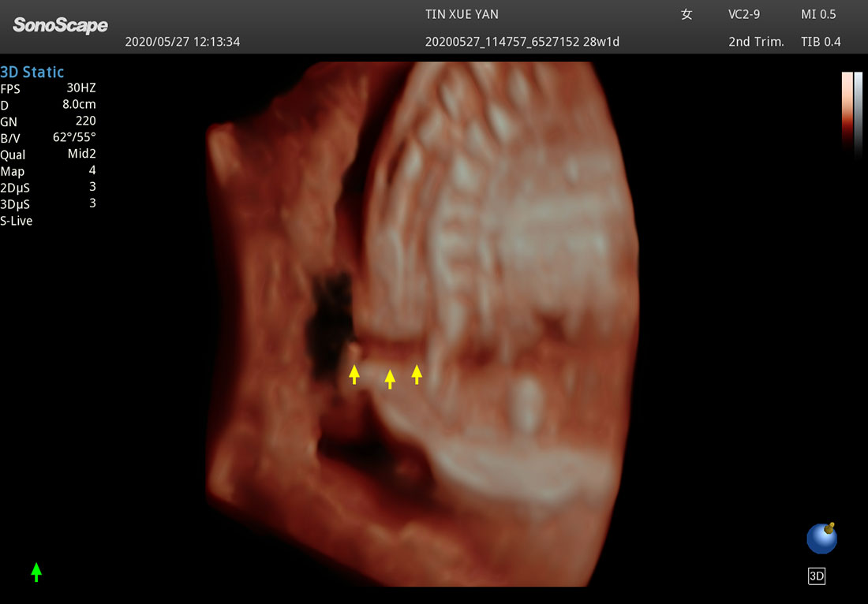Image resolution: width=868 pixels, height=604 pixels.
Task: Click the exam ID 20200527_114757_6527152
Action: tap(502, 42)
